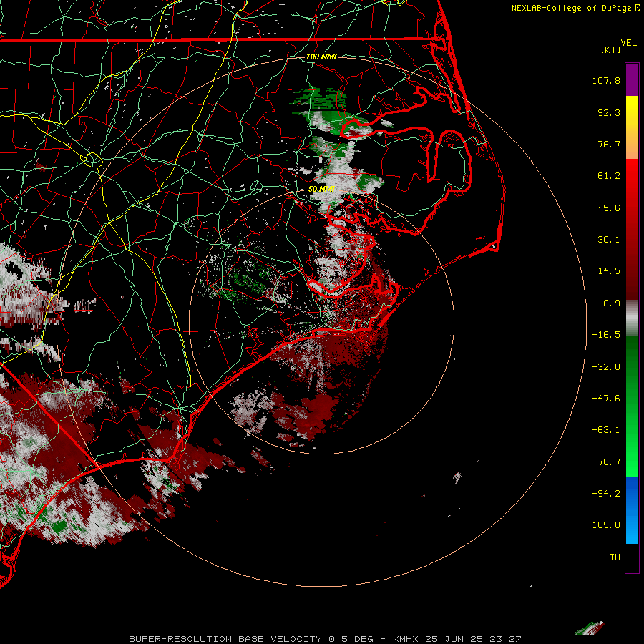Screen dimensions: 644x644
Task: Pick the yellow-orange segment of color bar
Action: [632, 127]
